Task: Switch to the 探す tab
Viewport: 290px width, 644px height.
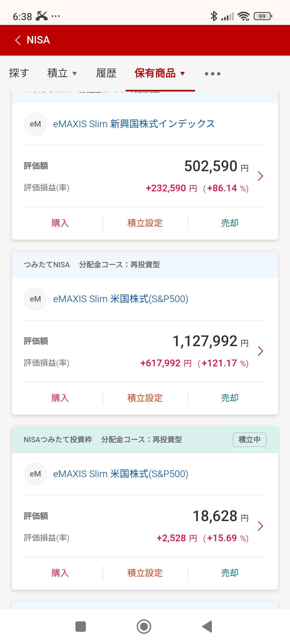Action: coord(19,73)
